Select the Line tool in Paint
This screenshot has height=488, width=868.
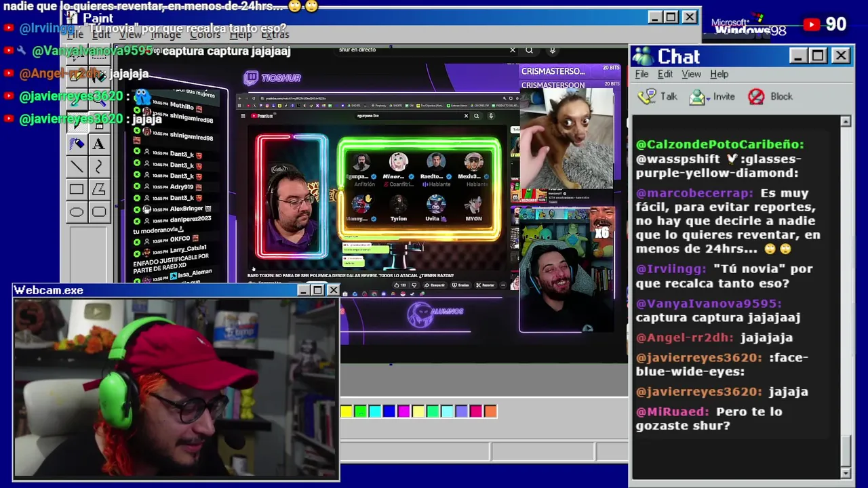(x=77, y=167)
